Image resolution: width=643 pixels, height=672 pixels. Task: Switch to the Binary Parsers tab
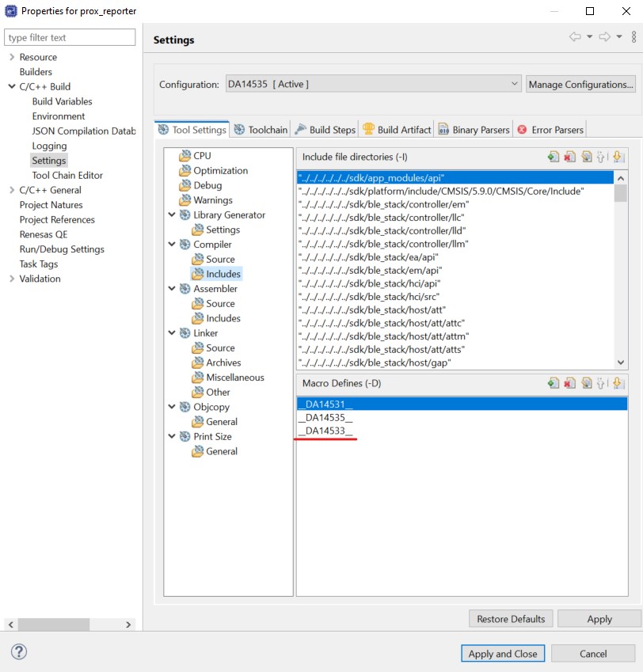(474, 130)
